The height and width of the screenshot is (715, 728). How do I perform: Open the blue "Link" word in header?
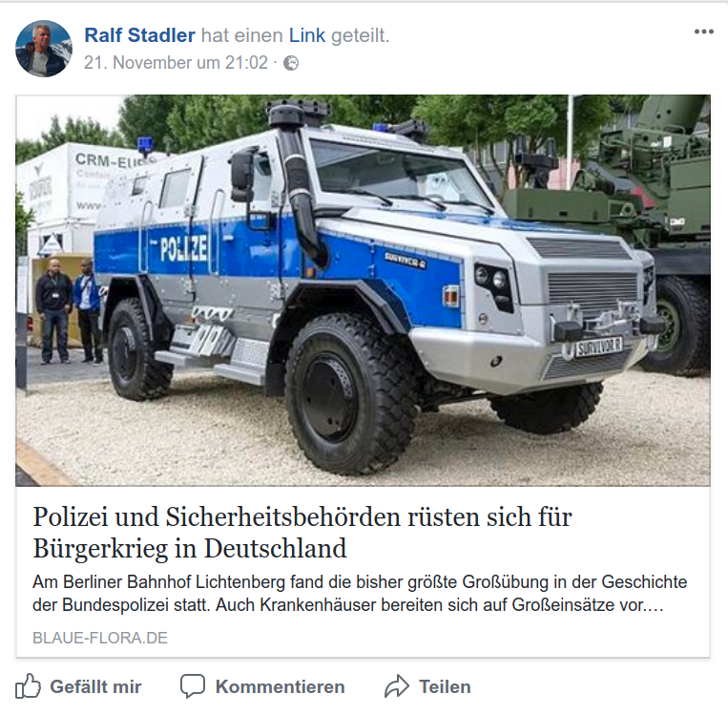307,35
